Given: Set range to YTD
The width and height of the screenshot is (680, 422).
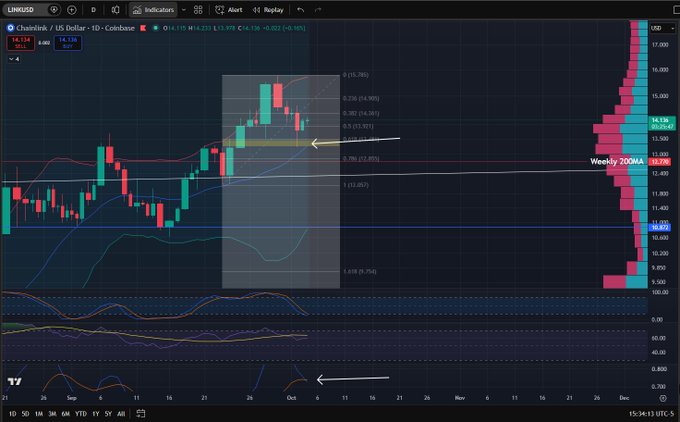Looking at the screenshot, I should pos(81,414).
